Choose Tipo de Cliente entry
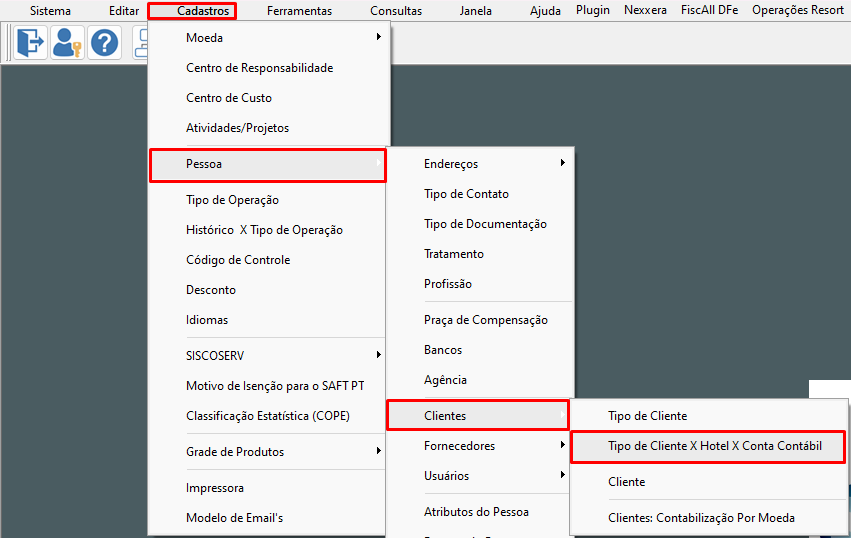 coord(709,416)
